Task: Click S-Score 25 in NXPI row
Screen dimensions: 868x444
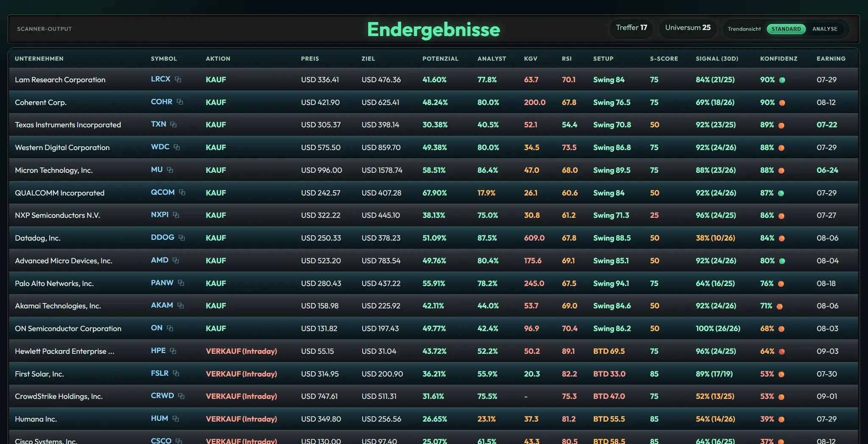Action: coord(654,215)
